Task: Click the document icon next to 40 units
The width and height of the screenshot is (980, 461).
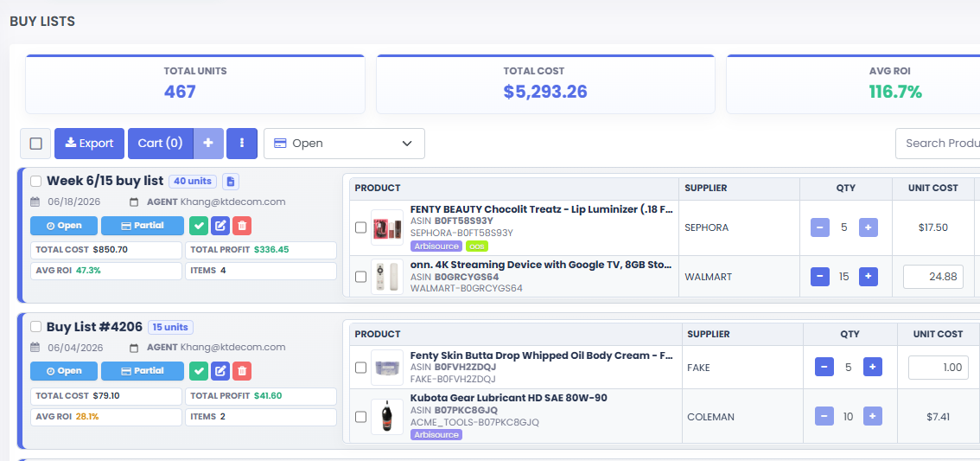Action: tap(231, 182)
